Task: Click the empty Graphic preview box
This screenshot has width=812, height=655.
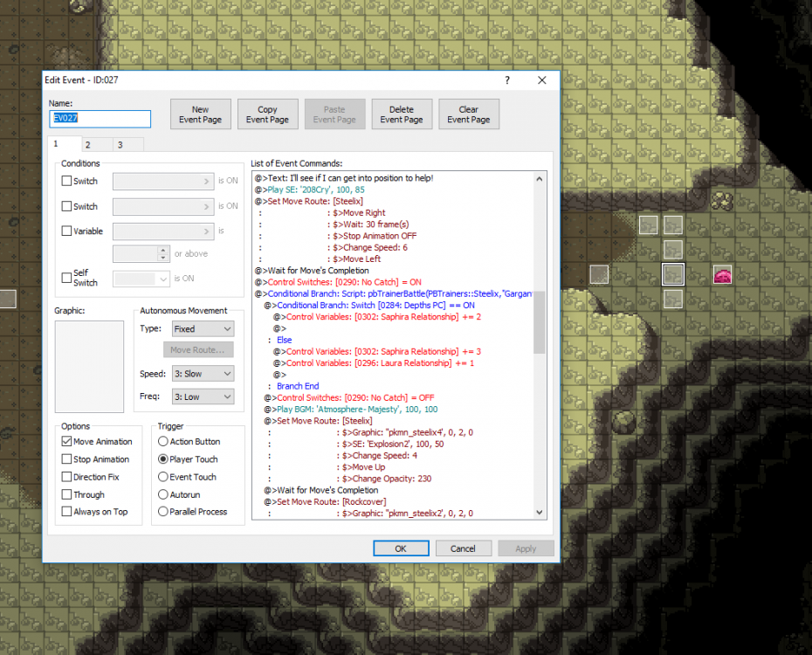Action: 89,367
